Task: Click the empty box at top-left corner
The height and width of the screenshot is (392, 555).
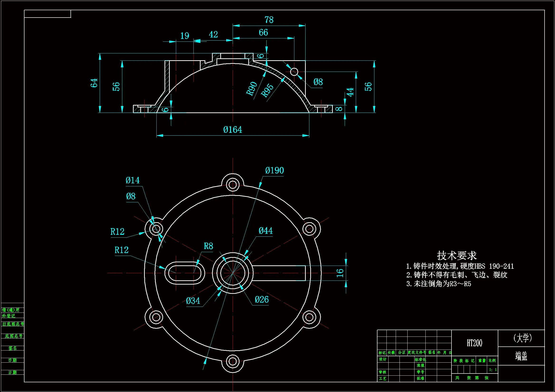Action: (x=47, y=14)
